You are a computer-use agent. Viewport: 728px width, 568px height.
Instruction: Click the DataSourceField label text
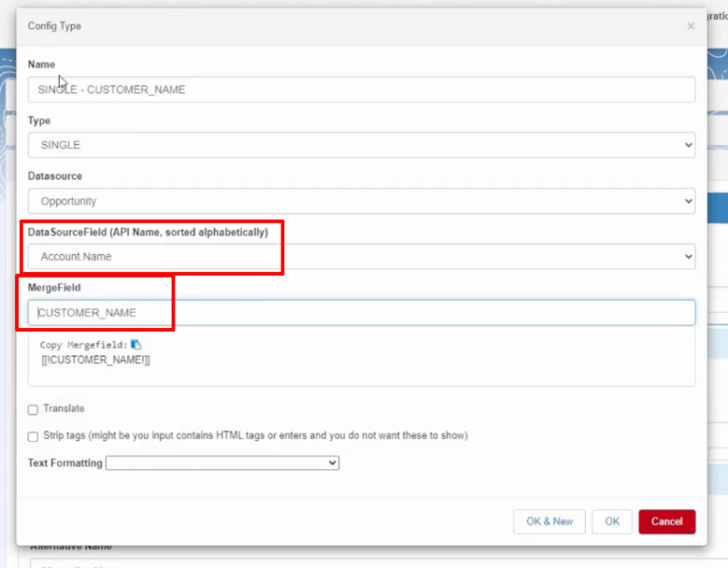click(x=148, y=232)
